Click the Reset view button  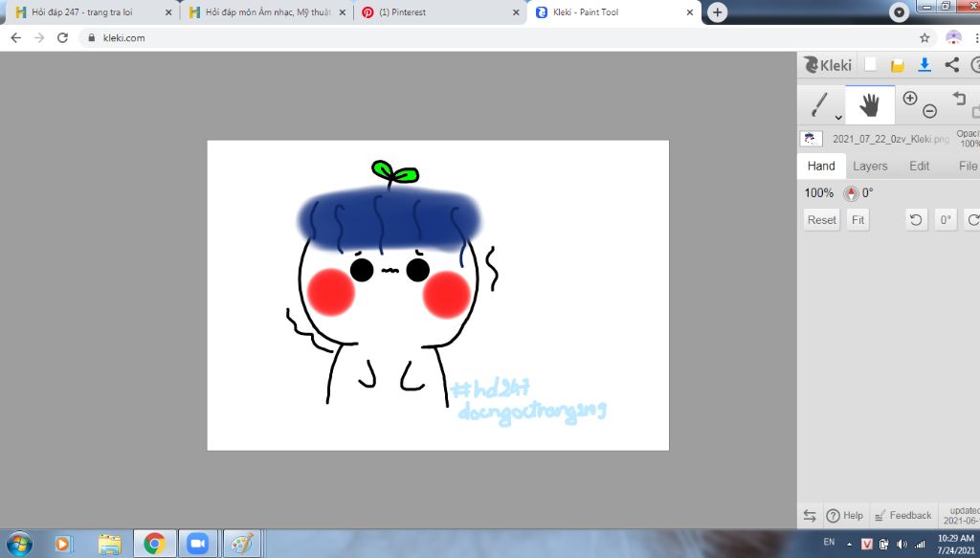coord(821,220)
